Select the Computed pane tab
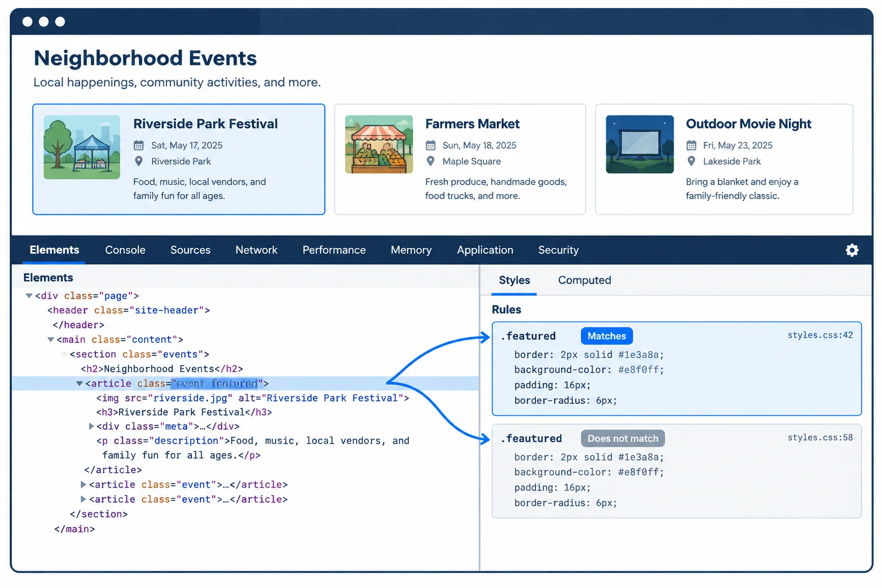 [585, 280]
